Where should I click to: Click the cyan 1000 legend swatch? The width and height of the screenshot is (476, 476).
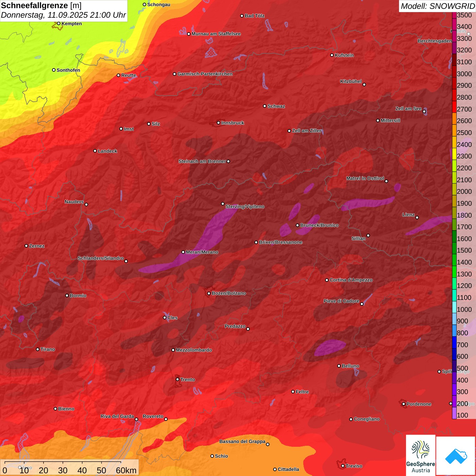click(454, 307)
